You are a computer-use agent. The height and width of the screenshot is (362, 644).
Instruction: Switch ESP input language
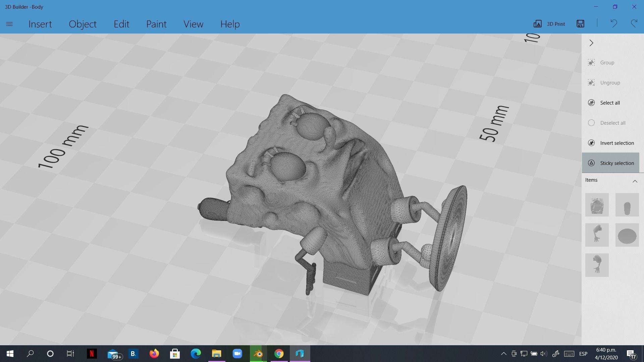[x=583, y=354]
